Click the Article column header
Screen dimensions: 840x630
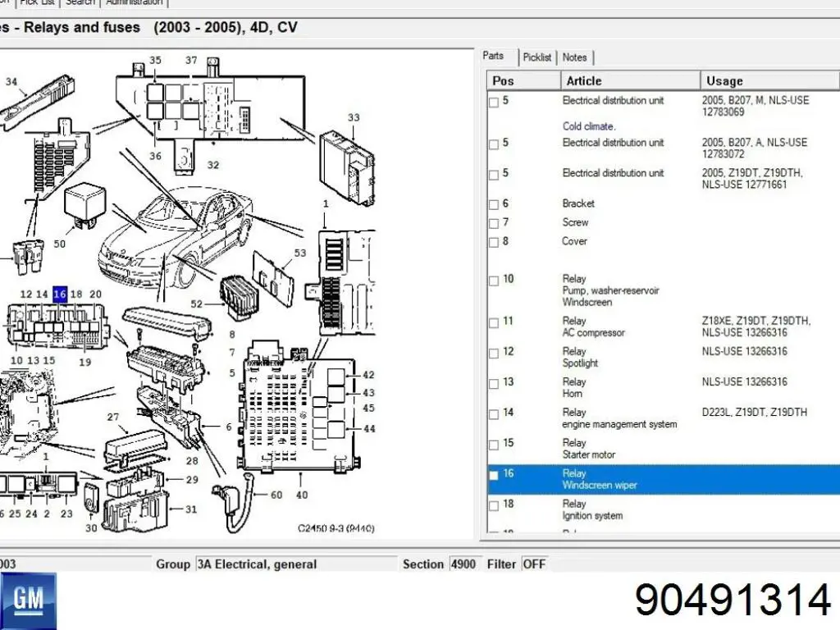(x=631, y=81)
